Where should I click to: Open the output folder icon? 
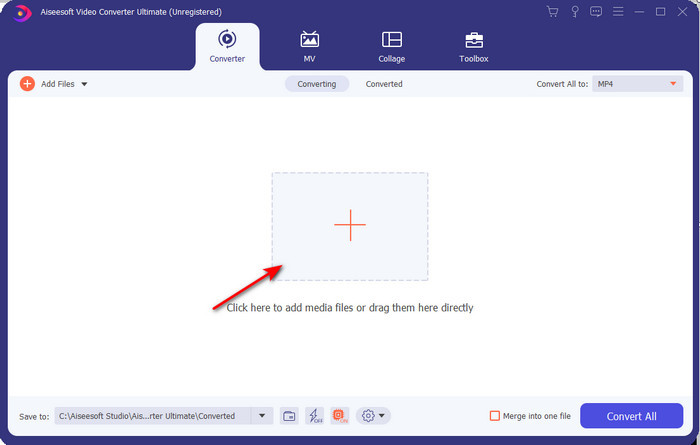pyautogui.click(x=289, y=416)
